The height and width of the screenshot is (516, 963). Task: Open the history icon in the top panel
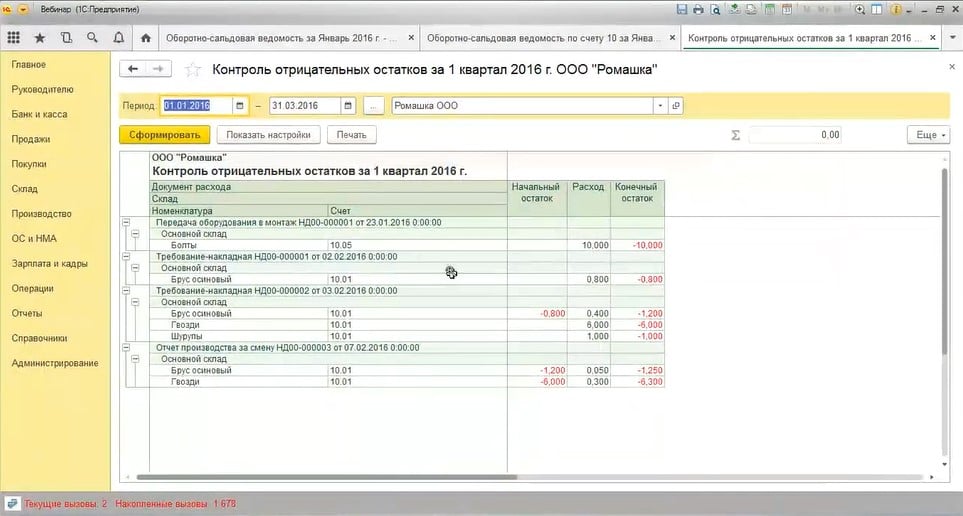(66, 38)
